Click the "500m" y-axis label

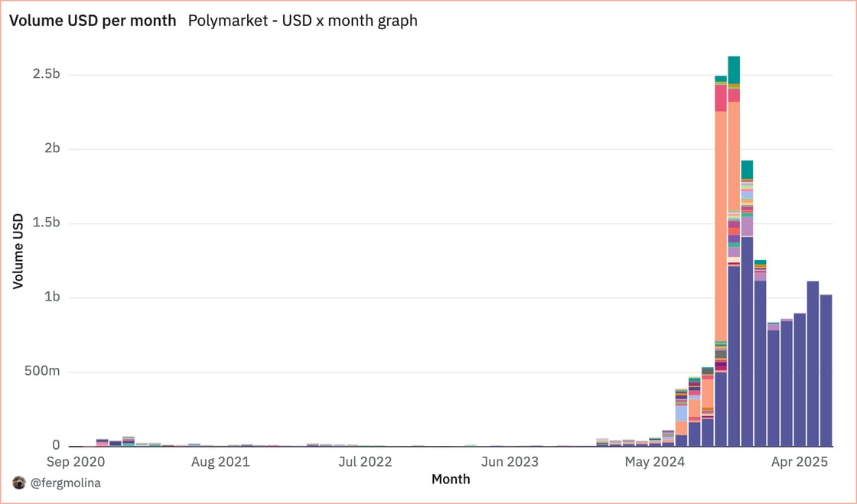pos(42,372)
